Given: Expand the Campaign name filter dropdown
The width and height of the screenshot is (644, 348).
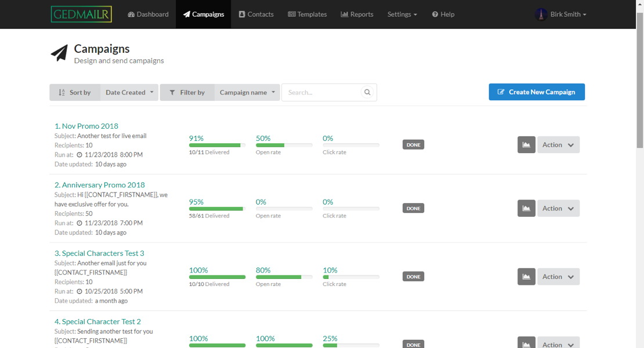Looking at the screenshot, I should tap(247, 92).
